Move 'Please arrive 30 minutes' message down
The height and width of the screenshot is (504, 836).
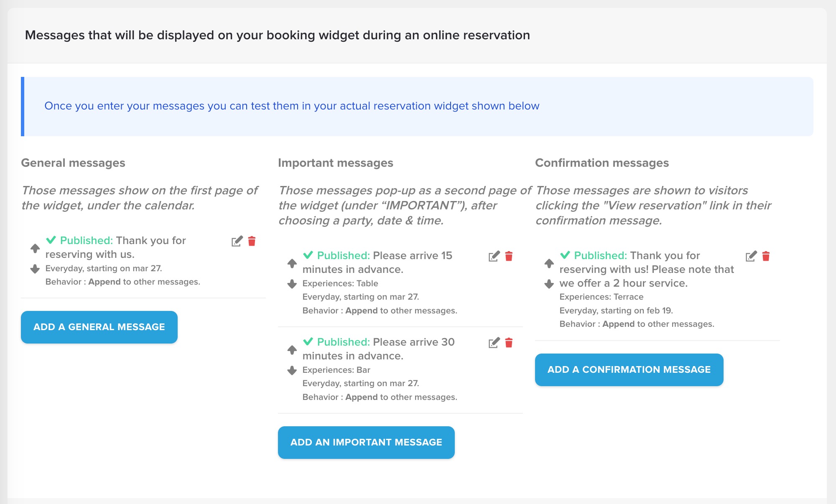point(292,370)
